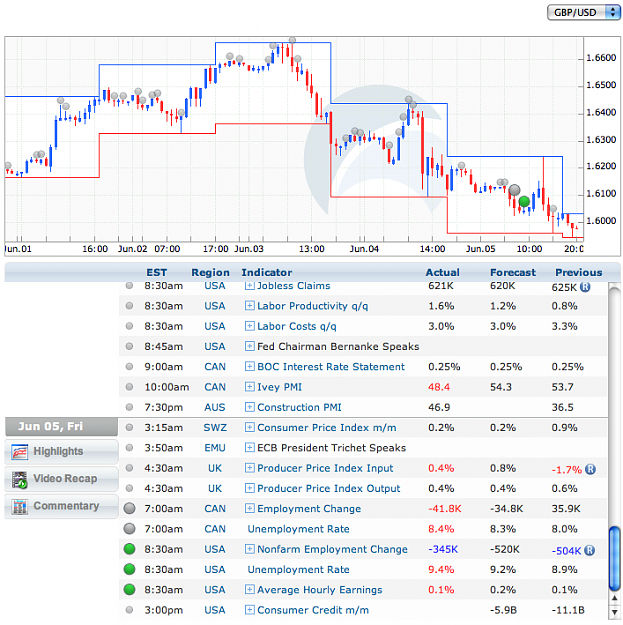Screen dimensions: 623x625
Task: Click the Indicator column header
Action: [267, 273]
